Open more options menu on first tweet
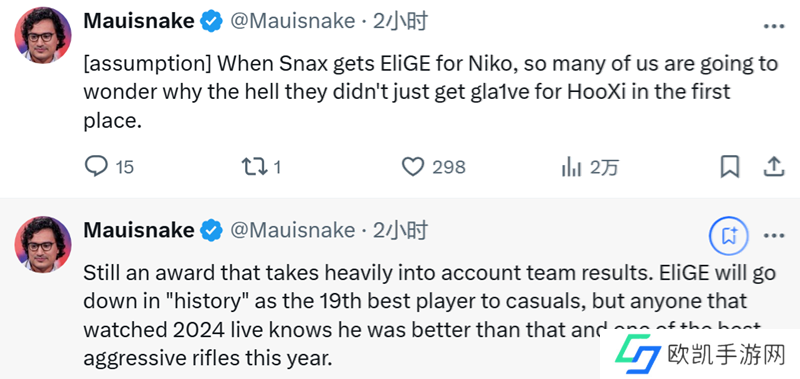800x379 pixels. click(773, 27)
